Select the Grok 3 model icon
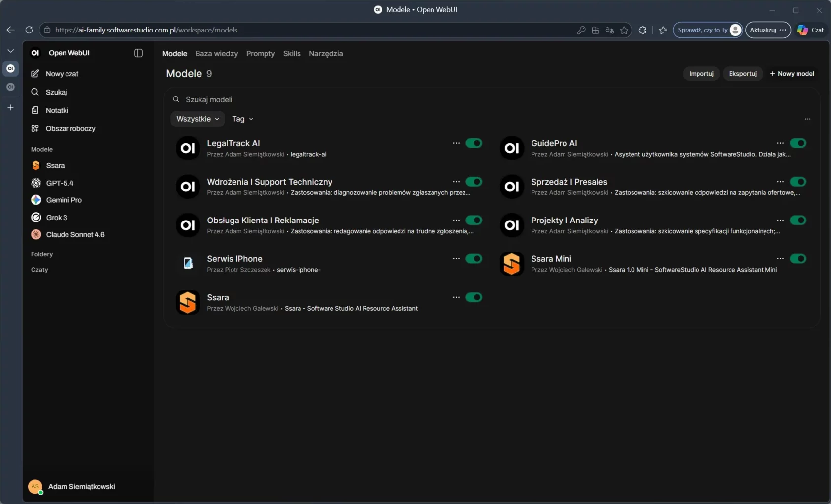The width and height of the screenshot is (831, 504). pyautogui.click(x=36, y=217)
